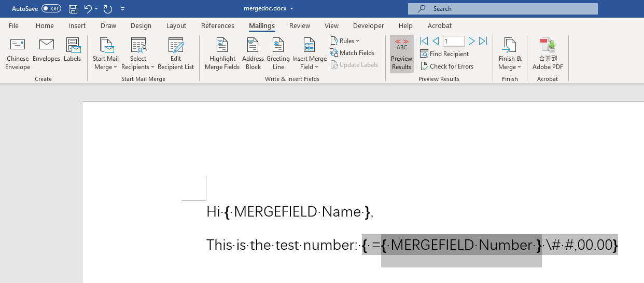Screen dimensions: 644x283
Task: Open the Labels tool
Action: tap(73, 50)
